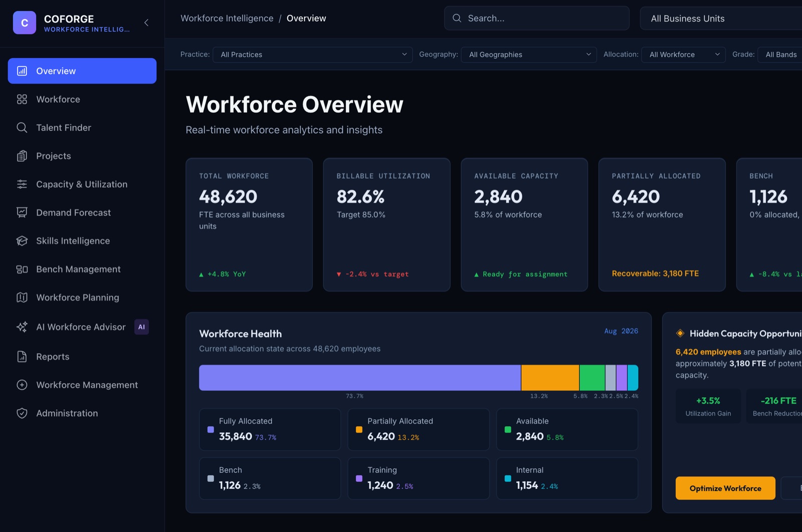Click the Ready for assignment status text
Screen dimensions: 802x532
(x=525, y=274)
